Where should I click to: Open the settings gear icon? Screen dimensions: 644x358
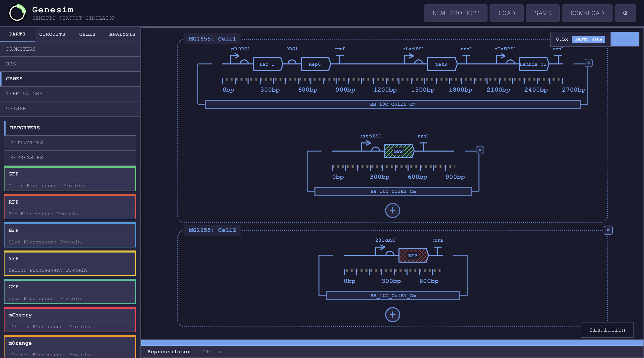click(x=625, y=13)
